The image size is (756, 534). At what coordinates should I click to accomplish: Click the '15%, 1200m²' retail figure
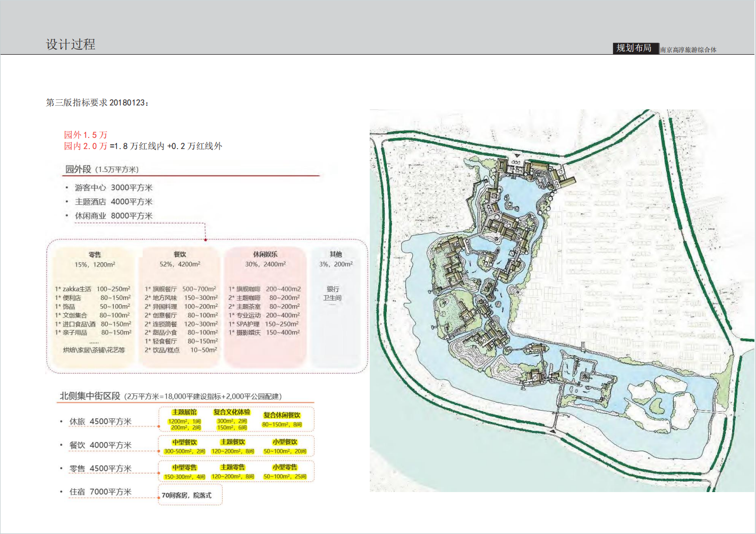pyautogui.click(x=95, y=264)
